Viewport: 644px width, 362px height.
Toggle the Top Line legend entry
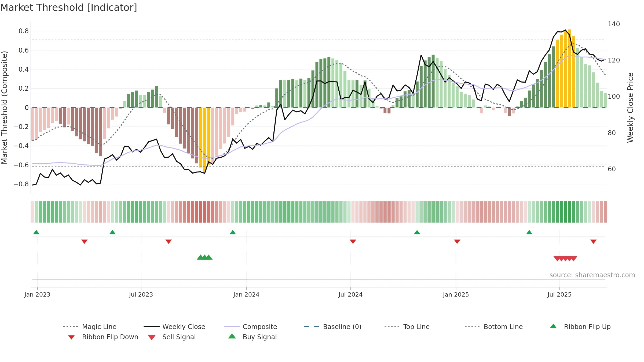tap(407, 327)
